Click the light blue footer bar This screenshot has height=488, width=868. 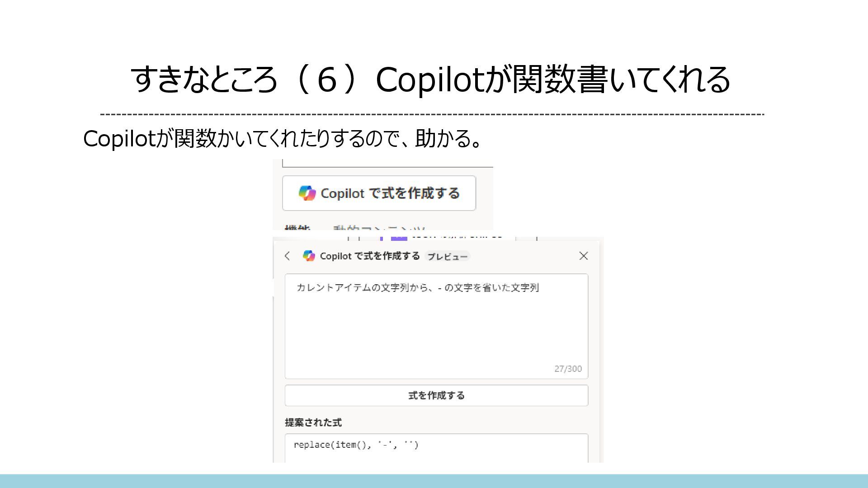point(434,481)
